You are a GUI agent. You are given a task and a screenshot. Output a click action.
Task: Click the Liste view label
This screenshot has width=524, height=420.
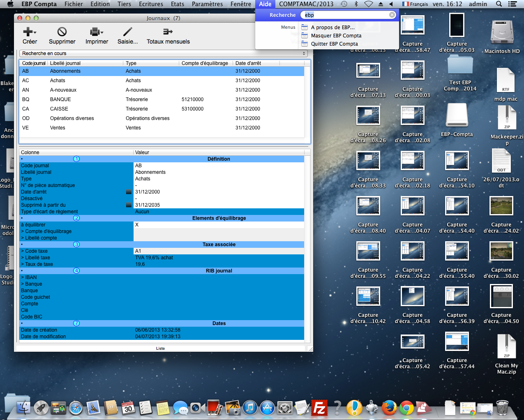(160, 348)
